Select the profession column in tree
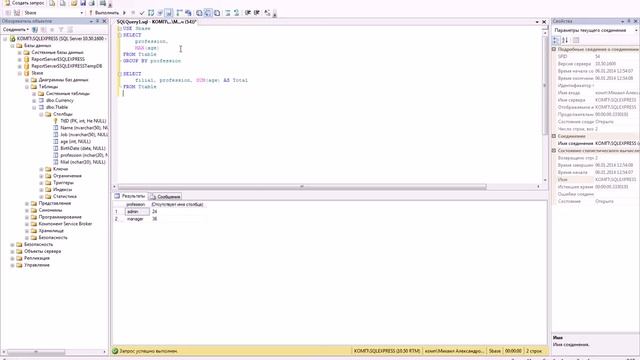The height and width of the screenshot is (360, 640). pos(84,156)
